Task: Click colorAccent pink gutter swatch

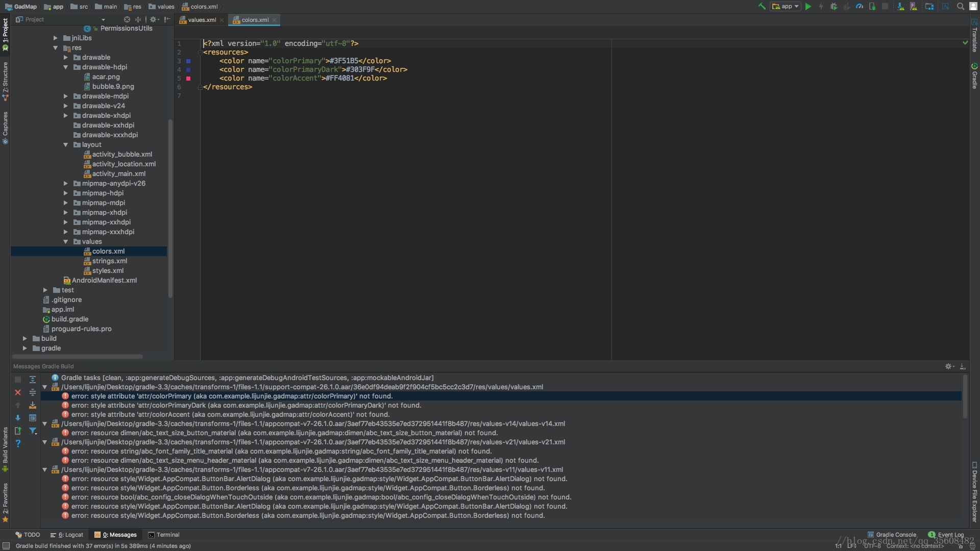Action: [188, 79]
